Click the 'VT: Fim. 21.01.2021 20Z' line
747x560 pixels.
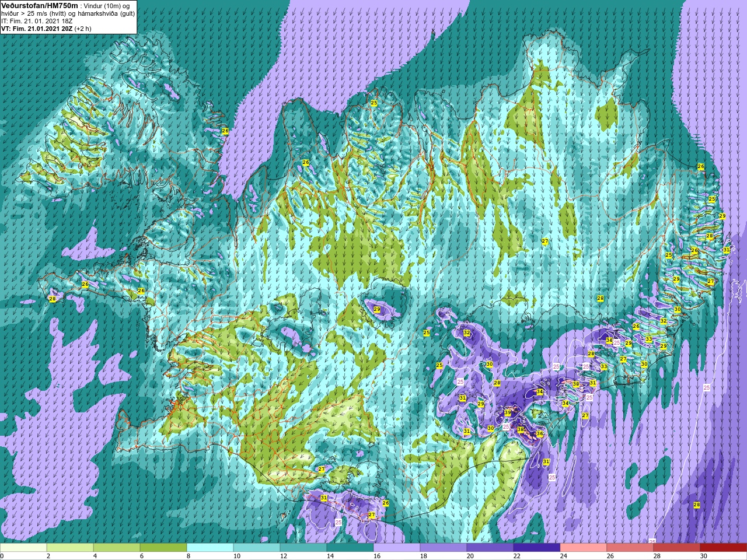[x=37, y=28]
